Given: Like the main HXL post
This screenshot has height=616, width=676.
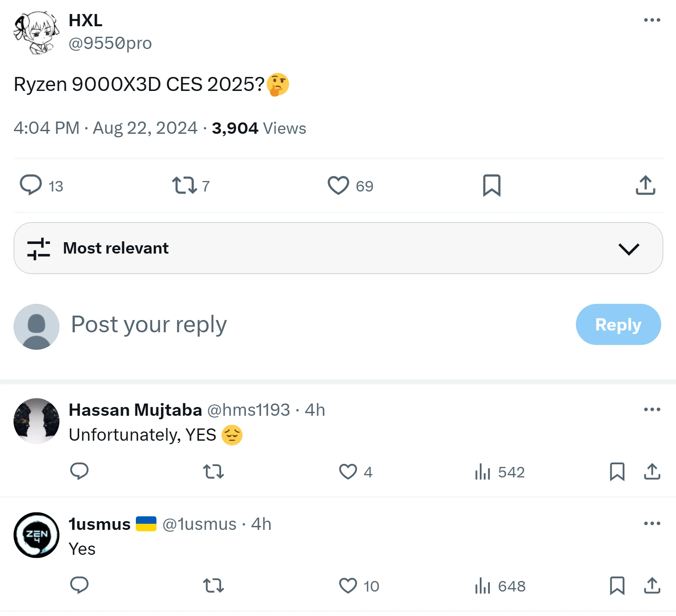Looking at the screenshot, I should pos(338,185).
